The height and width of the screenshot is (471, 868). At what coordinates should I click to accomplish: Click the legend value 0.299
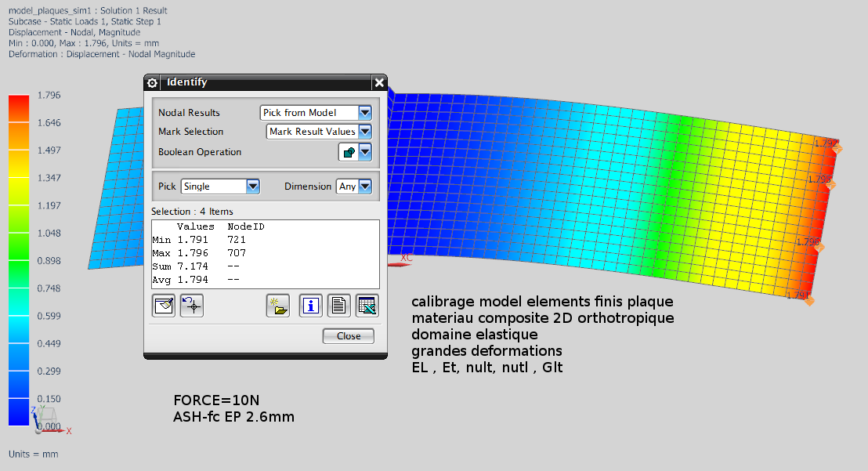tap(49, 371)
